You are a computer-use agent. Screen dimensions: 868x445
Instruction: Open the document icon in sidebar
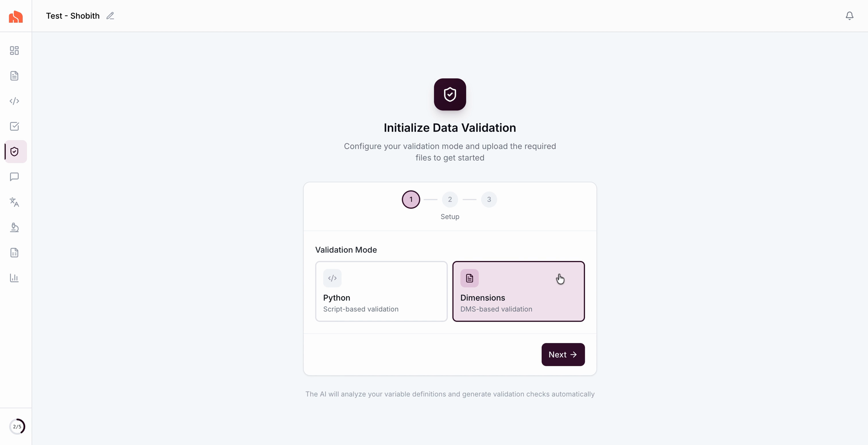pos(14,76)
